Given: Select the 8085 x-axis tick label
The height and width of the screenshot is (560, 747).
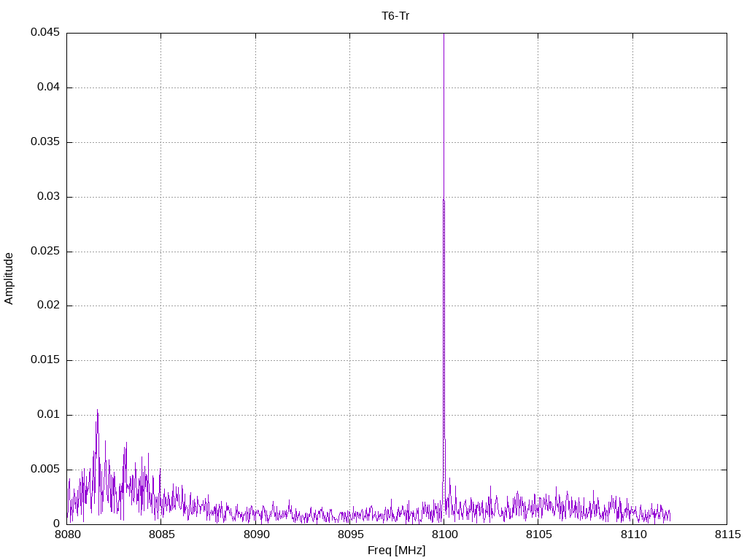Looking at the screenshot, I should [x=160, y=535].
